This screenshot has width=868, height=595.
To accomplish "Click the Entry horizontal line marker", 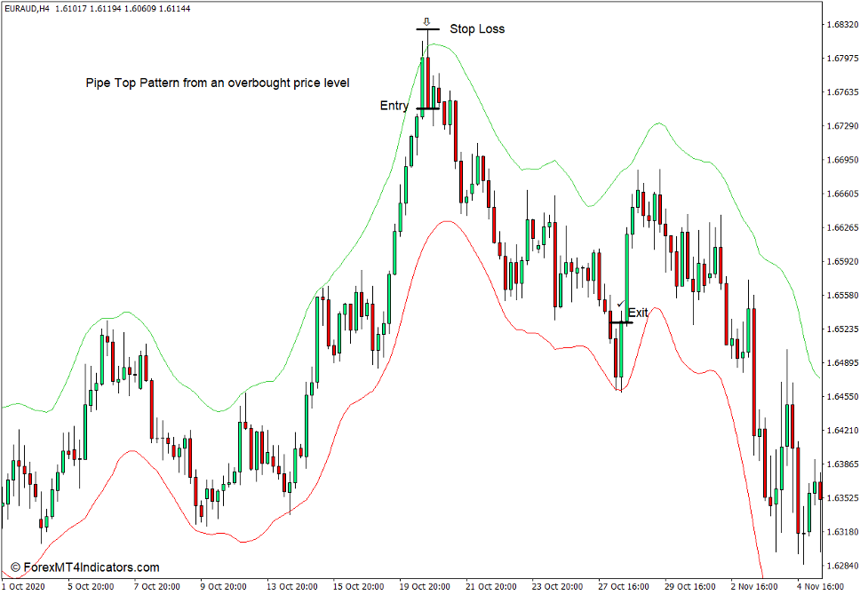I will (x=428, y=108).
